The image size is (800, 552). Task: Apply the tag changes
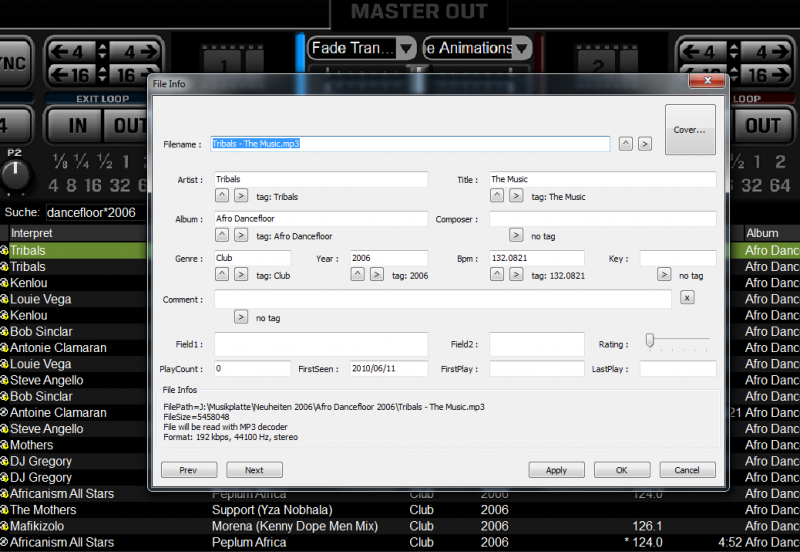pos(557,470)
